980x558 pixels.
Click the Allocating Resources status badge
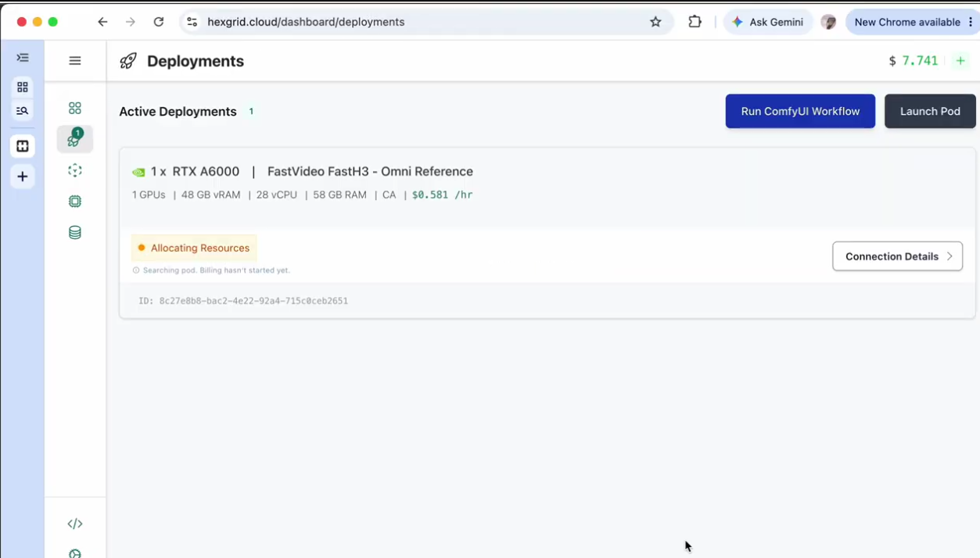[194, 248]
